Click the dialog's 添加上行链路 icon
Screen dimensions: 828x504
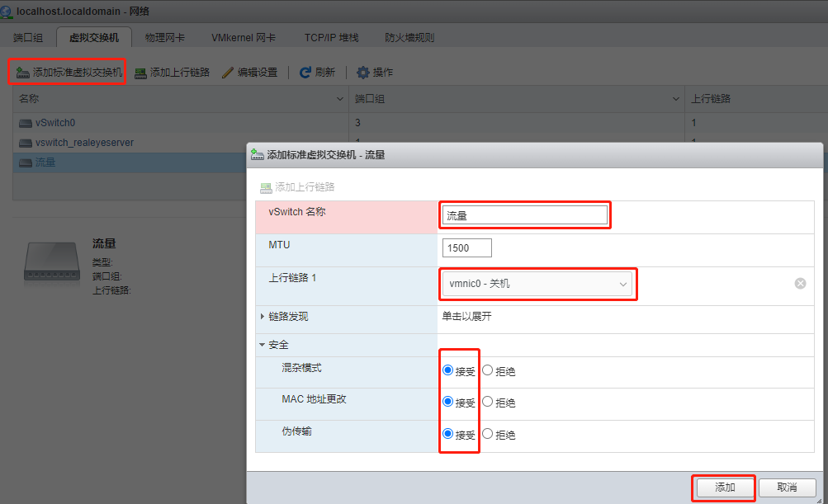pos(266,187)
